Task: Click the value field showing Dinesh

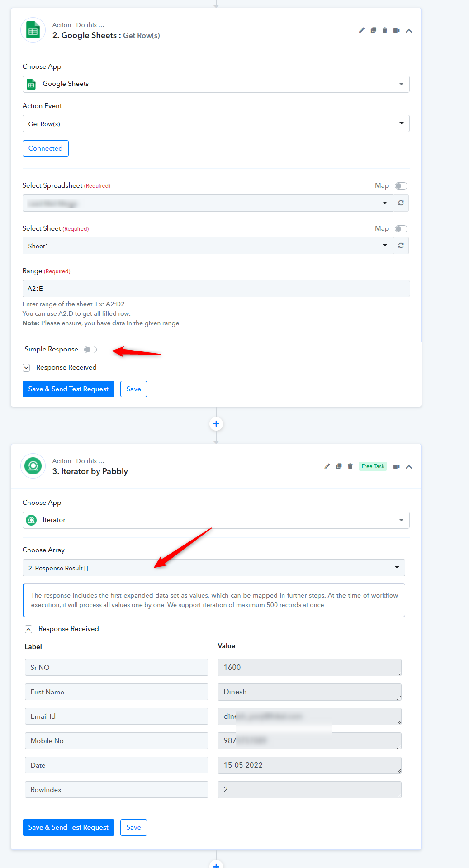Action: [309, 692]
